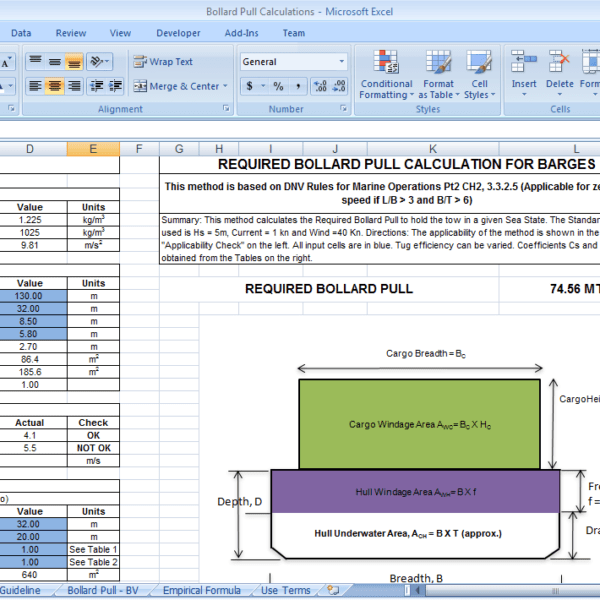Open the text Orientation dropdown
This screenshot has height=600, width=600.
[x=99, y=61]
